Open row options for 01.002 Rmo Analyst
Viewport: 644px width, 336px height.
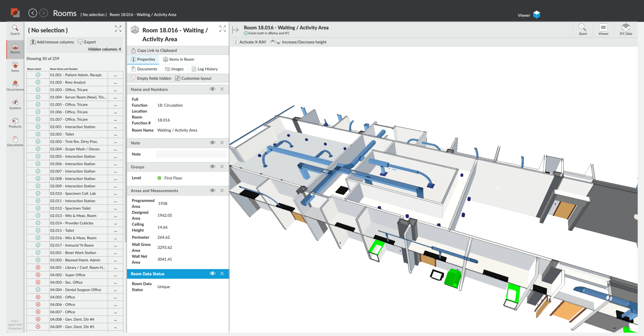point(115,82)
